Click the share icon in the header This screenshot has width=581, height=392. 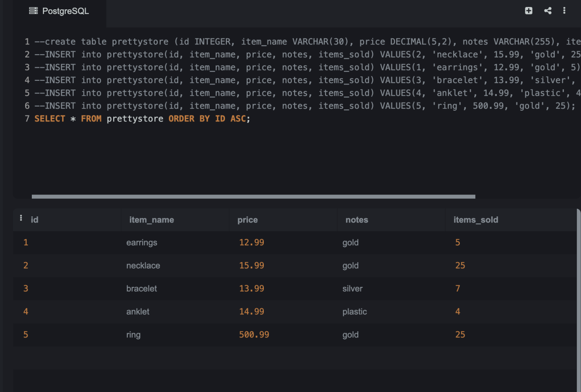click(547, 11)
